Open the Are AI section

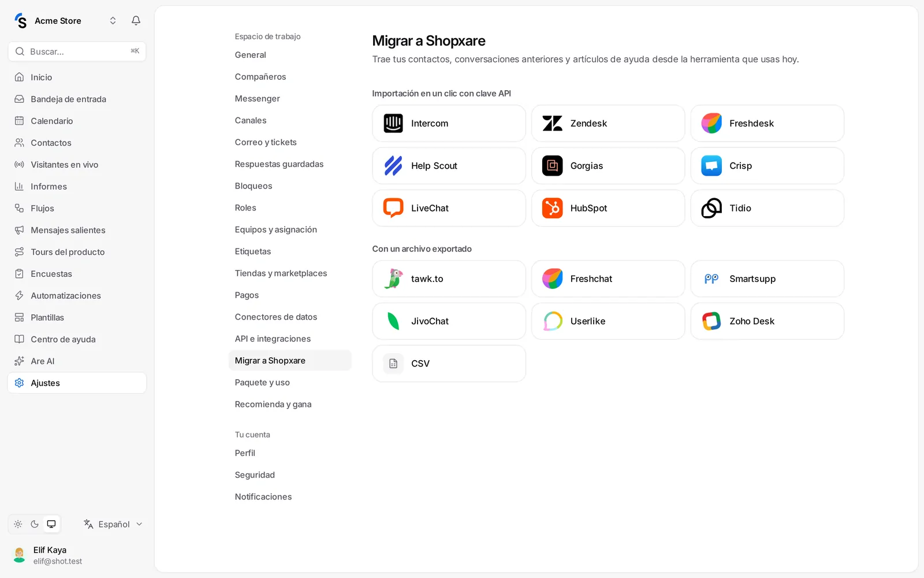(x=77, y=361)
